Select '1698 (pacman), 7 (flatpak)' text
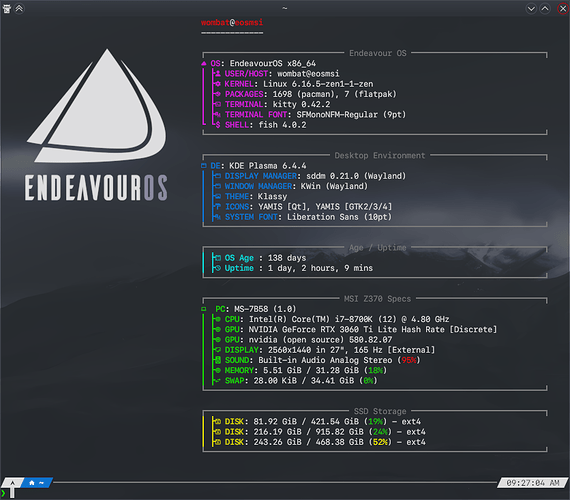The width and height of the screenshot is (570, 500). pos(334,94)
